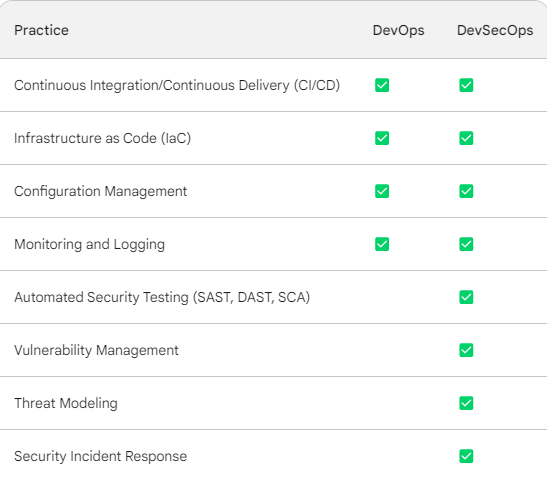Click DevSecOps checkmark for CI/CD row
Screen dimensions: 547x482
(466, 85)
